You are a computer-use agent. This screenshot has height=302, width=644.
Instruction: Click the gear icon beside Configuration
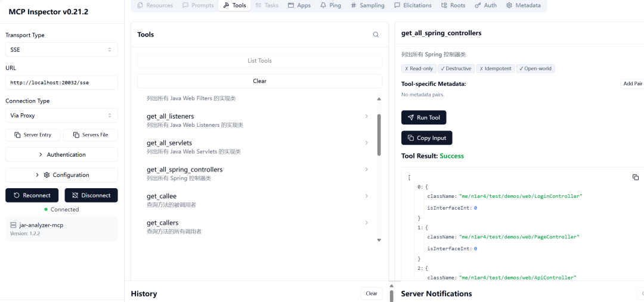tap(47, 175)
